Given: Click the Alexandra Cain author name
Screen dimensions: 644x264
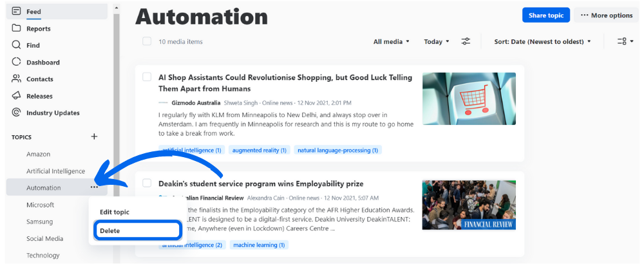Looking at the screenshot, I should (267, 198).
